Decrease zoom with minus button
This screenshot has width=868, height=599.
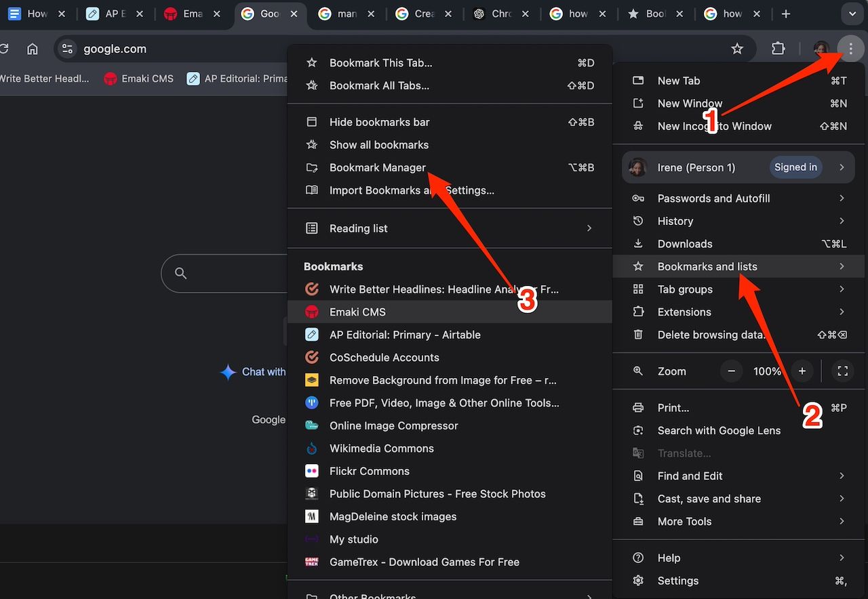[x=731, y=371]
